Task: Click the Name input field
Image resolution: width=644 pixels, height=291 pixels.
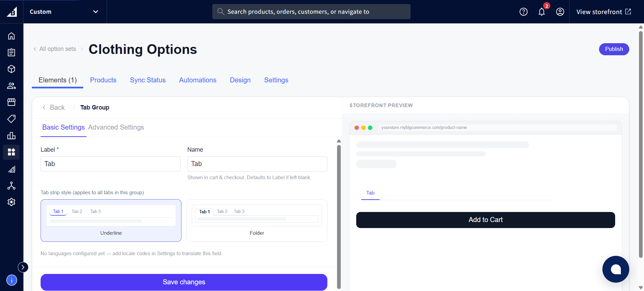Action: point(257,164)
